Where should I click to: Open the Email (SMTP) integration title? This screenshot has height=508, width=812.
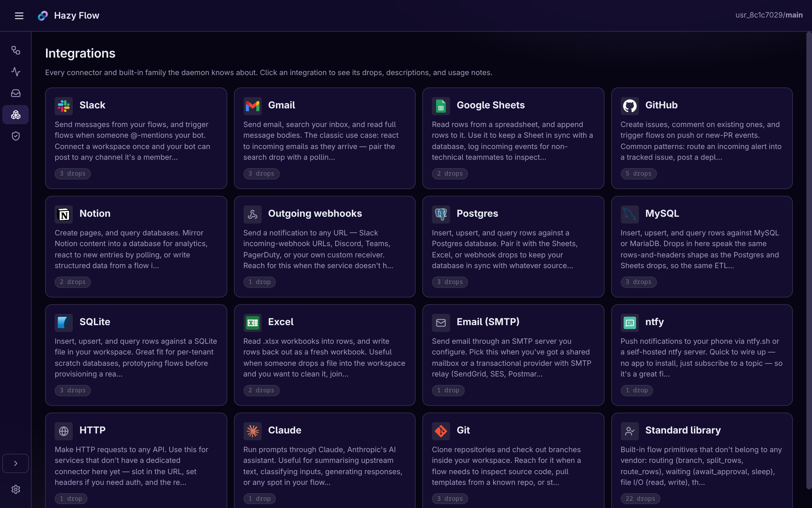point(488,322)
